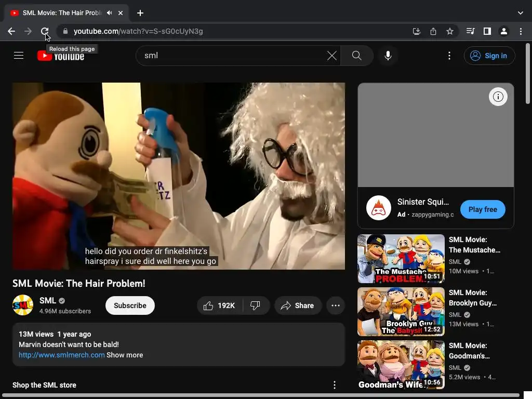
Task: Share this page icon in address bar
Action: (433, 31)
